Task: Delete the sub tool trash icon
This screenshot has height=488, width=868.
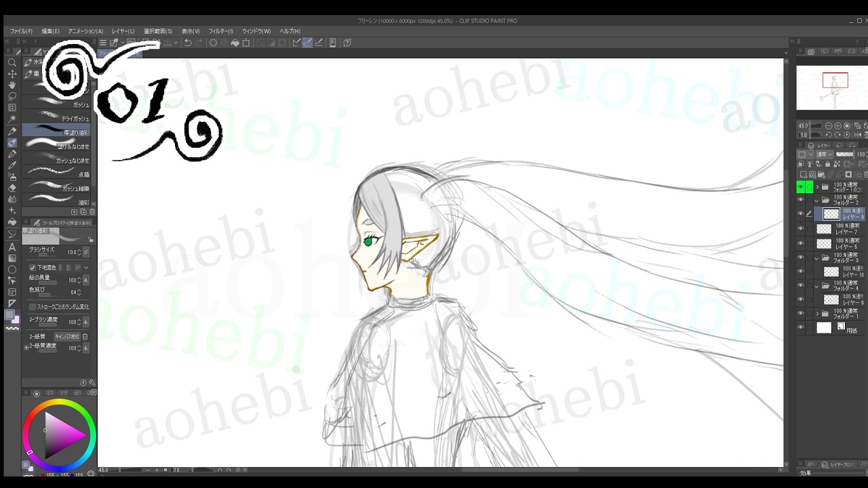Action: click(92, 212)
